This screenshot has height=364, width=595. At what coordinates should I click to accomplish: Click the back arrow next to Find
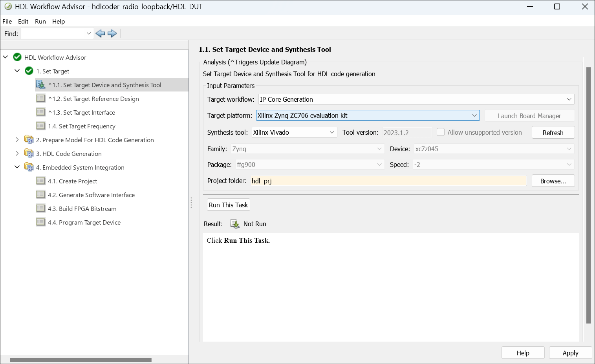[x=100, y=33]
